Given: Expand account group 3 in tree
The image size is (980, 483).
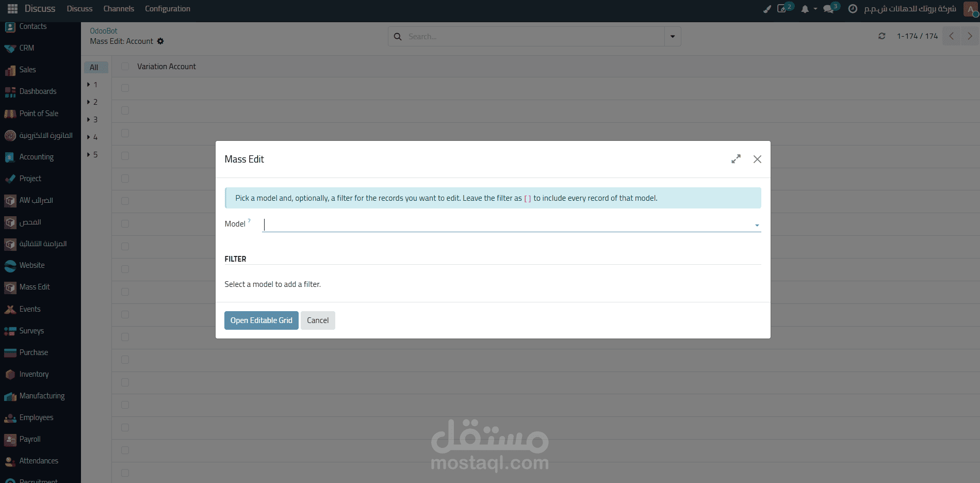Looking at the screenshot, I should 89,120.
